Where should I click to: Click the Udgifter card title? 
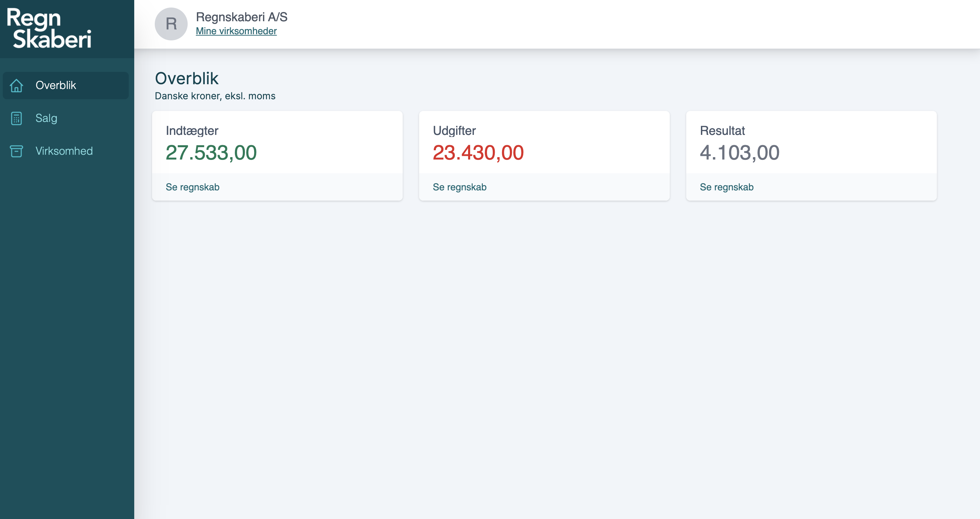(x=454, y=131)
